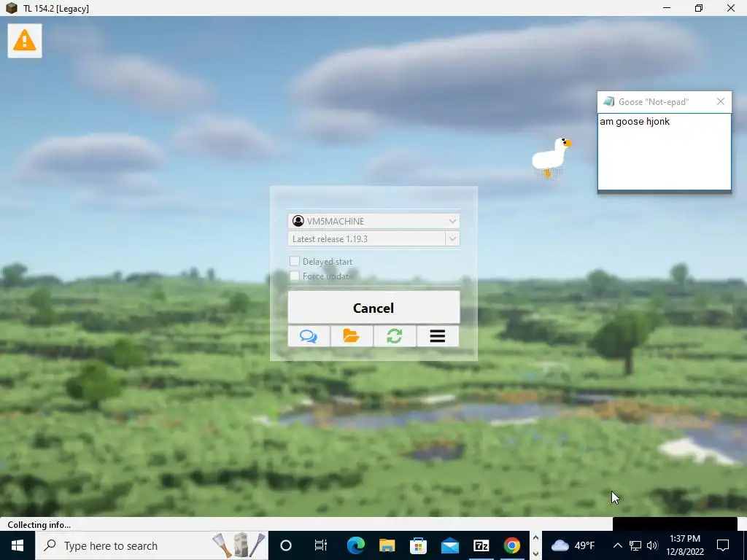Click the search highlight illustration in taskbar
The height and width of the screenshot is (560, 747).
click(239, 545)
